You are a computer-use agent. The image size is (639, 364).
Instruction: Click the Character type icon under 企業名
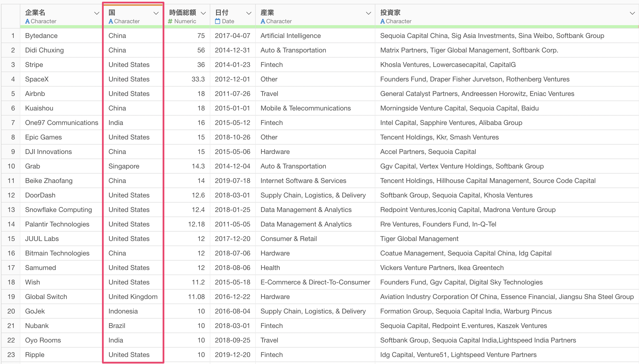[x=28, y=22]
